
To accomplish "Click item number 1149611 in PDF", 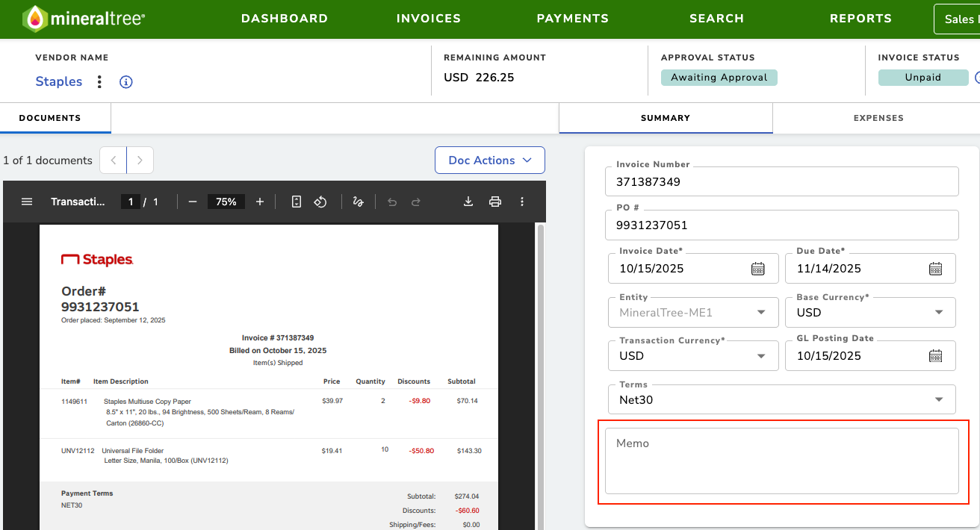I will tap(74, 401).
